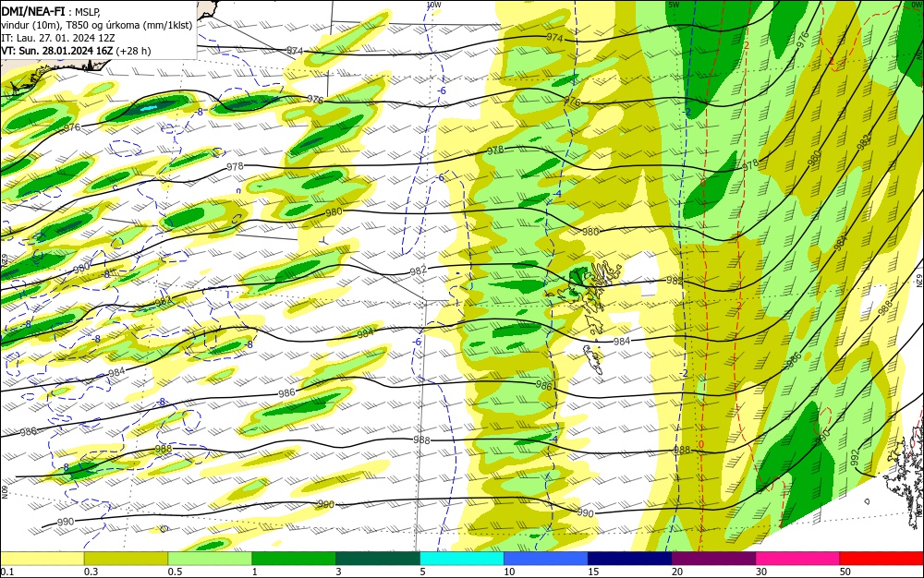Click the "50" legend value label
924x578 pixels.
pyautogui.click(x=845, y=572)
